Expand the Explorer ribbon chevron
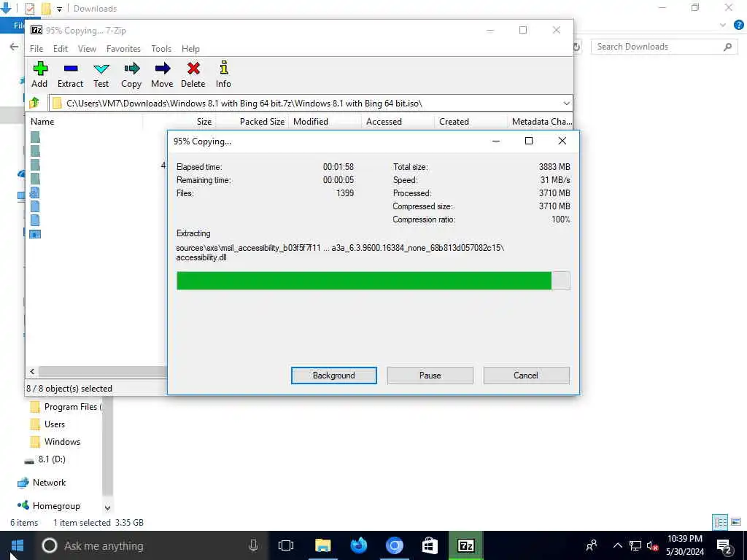This screenshot has height=560, width=747. [x=723, y=26]
